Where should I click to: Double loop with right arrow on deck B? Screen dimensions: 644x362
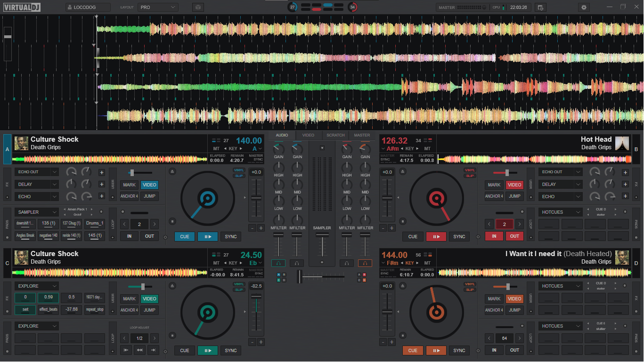tap(519, 225)
